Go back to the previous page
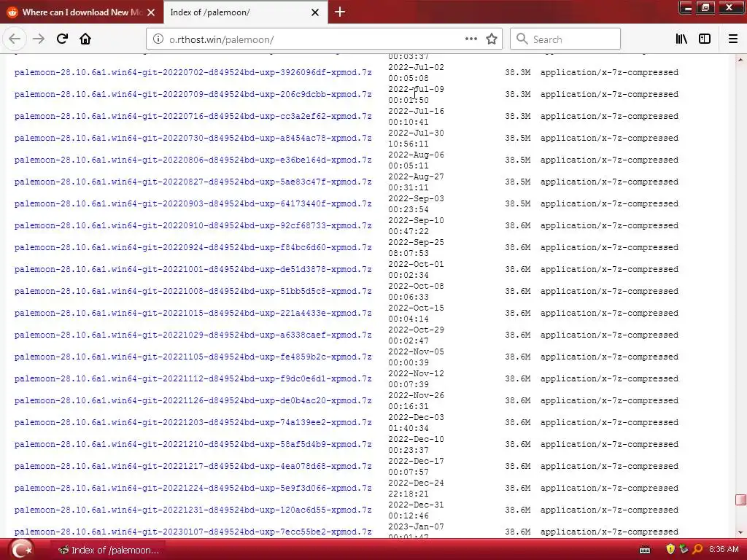This screenshot has width=747, height=560. tap(15, 39)
